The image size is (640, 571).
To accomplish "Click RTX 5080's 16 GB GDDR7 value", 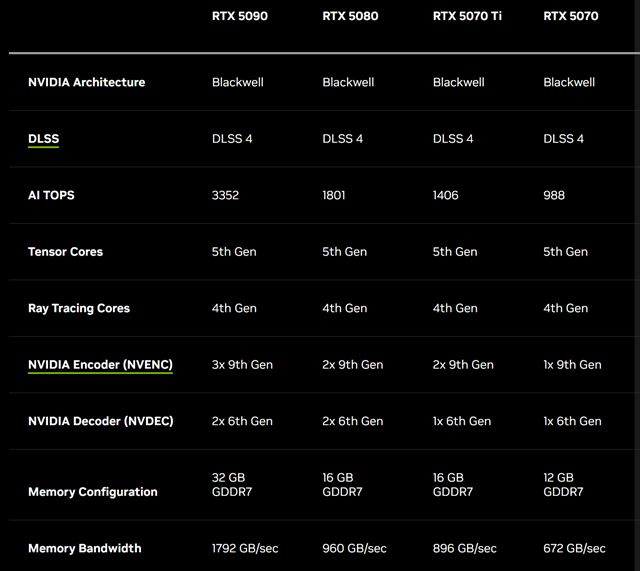I will (x=342, y=484).
